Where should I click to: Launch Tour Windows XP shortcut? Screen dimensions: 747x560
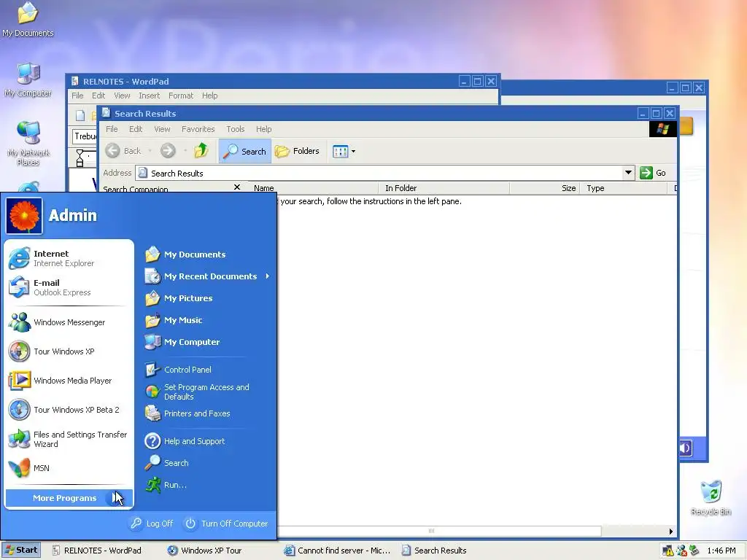69,351
